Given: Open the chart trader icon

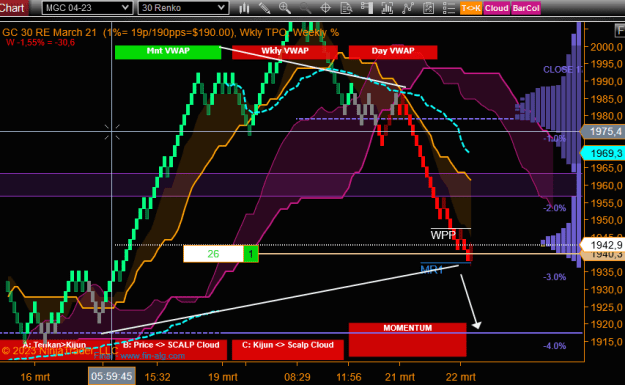Looking at the screenshot, I should click(x=367, y=8).
